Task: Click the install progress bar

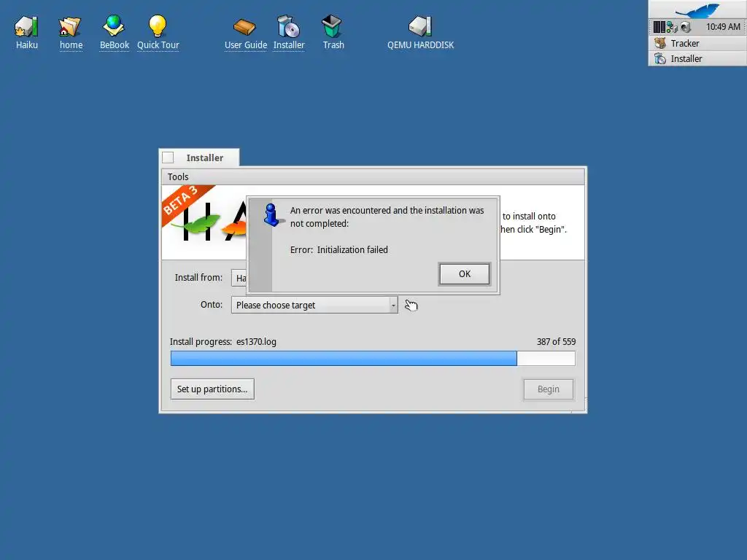Action: 373,358
